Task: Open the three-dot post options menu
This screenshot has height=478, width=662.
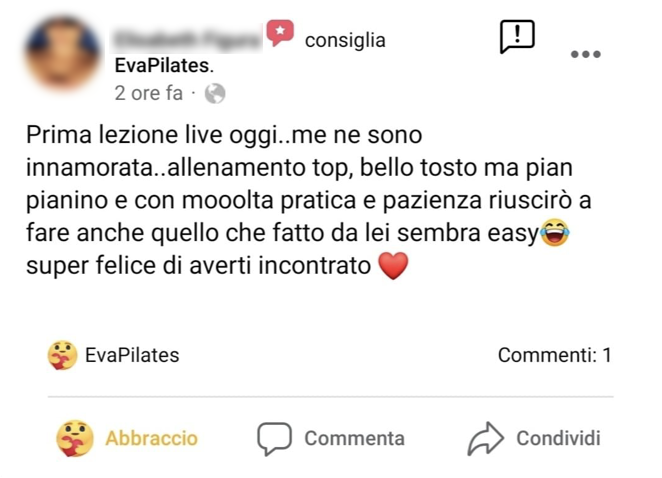Action: pyautogui.click(x=585, y=55)
